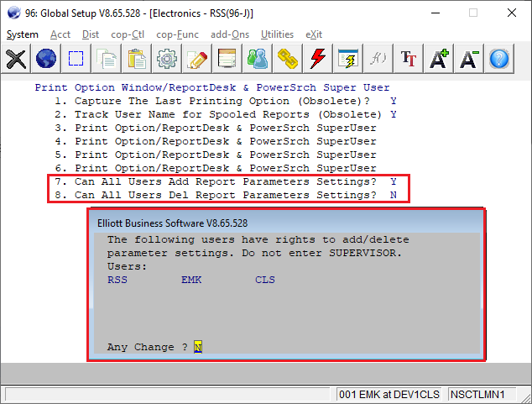
Task: Click the f() function toolbar icon
Action: click(378, 59)
